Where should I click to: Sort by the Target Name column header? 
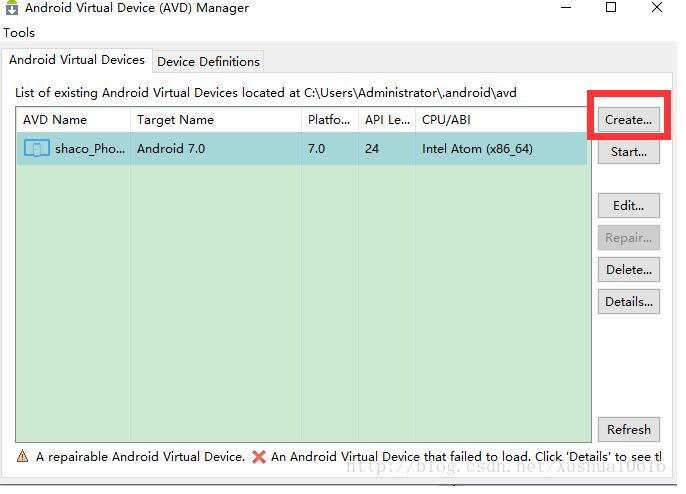(216, 120)
